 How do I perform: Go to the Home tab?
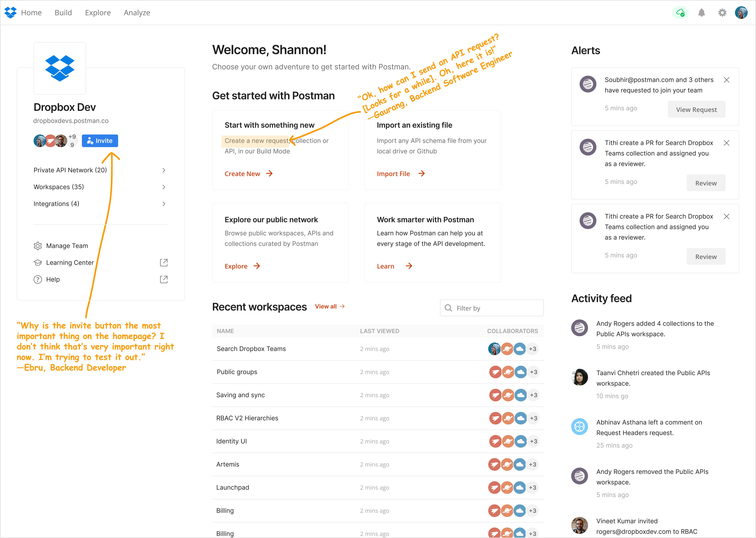(x=31, y=13)
